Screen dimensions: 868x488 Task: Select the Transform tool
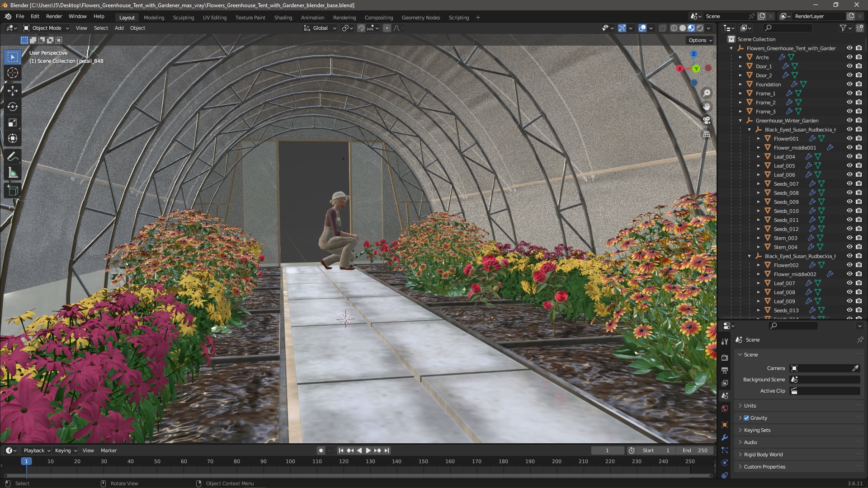pos(13,138)
